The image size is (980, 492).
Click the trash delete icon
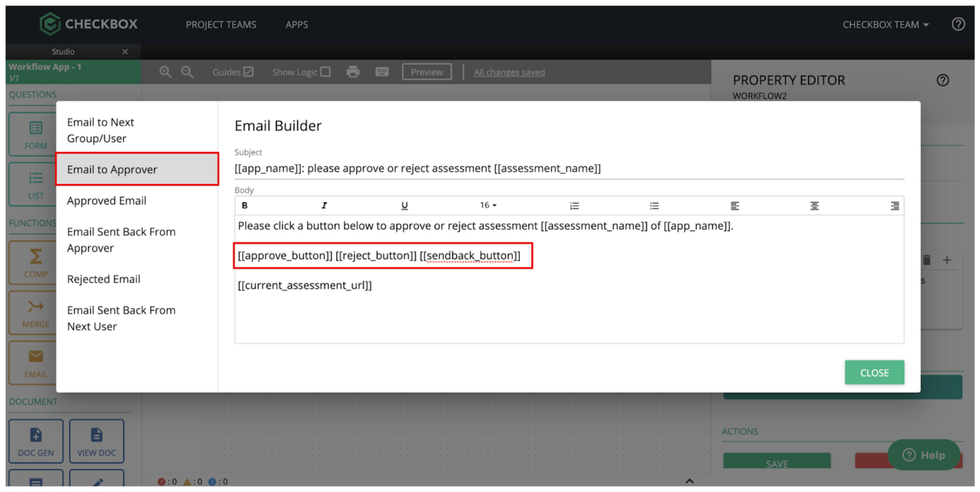tap(927, 260)
